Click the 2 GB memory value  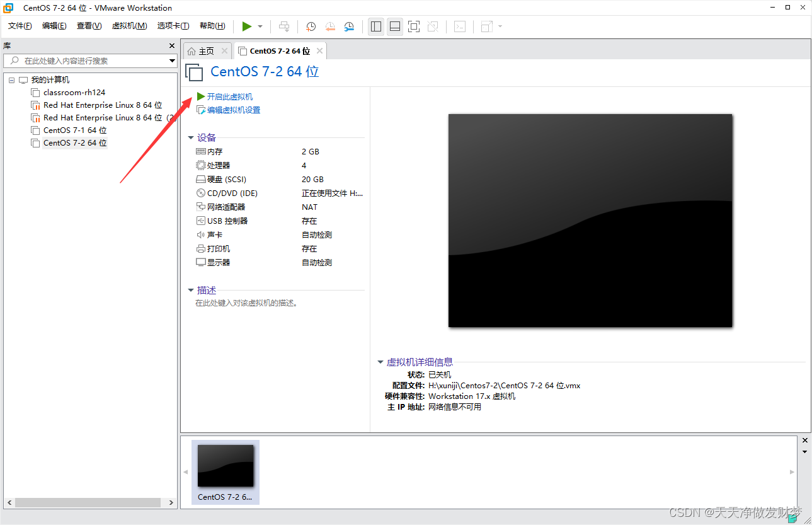(x=311, y=152)
